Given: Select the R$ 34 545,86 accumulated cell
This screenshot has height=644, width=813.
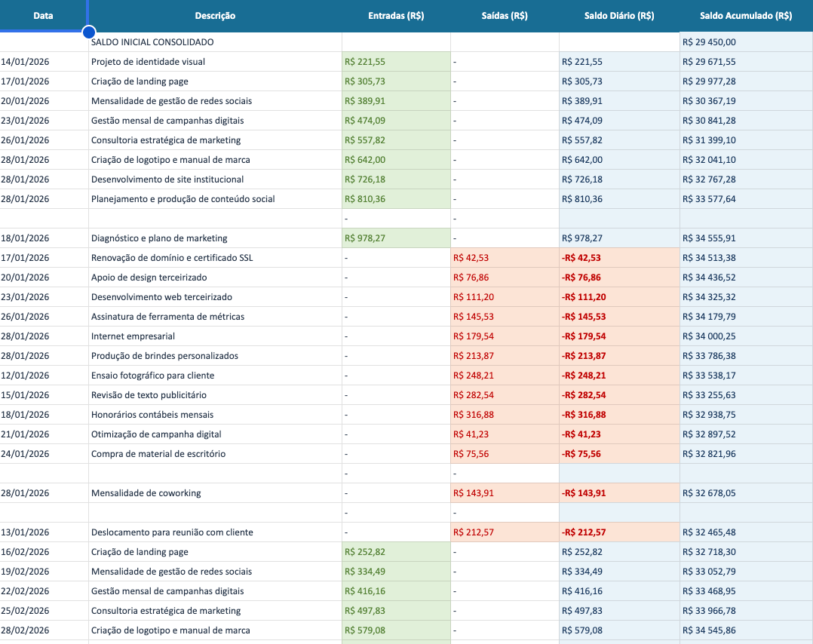Looking at the screenshot, I should (746, 630).
